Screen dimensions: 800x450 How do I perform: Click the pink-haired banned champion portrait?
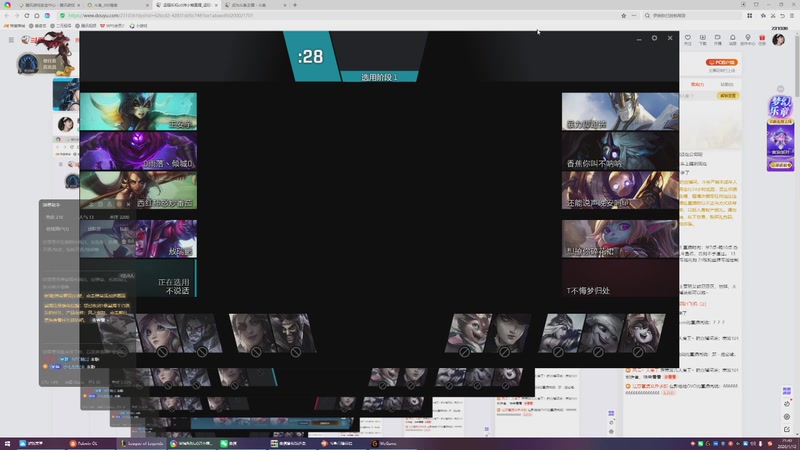click(x=161, y=333)
